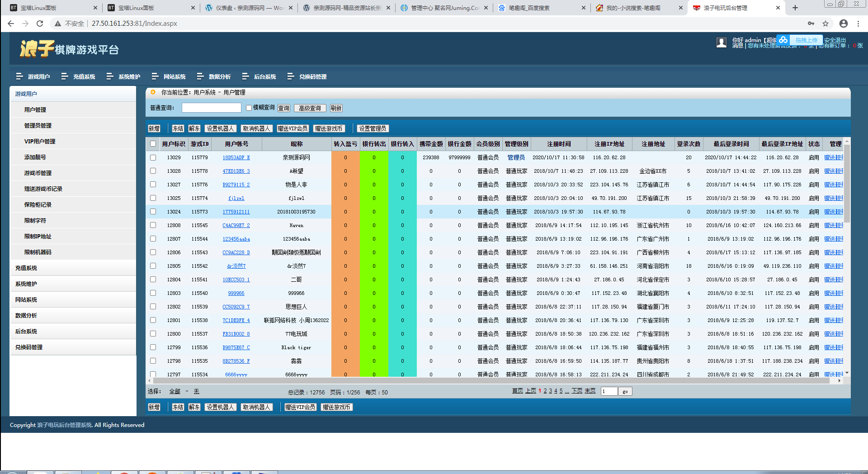Open user account link 18D53ADF_E

[x=236, y=157]
